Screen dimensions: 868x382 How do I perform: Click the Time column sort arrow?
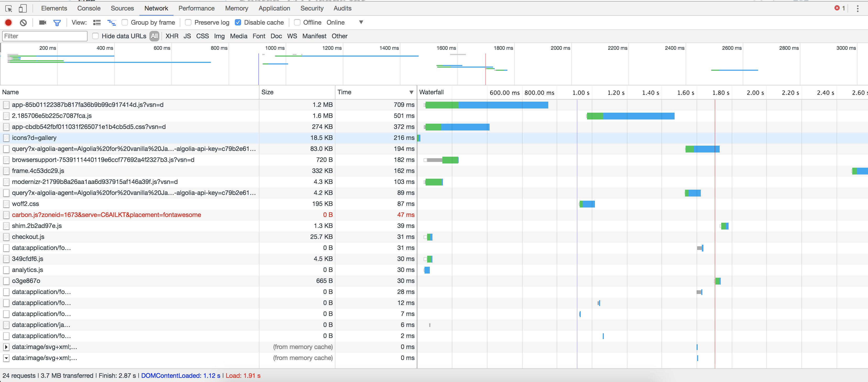click(411, 92)
